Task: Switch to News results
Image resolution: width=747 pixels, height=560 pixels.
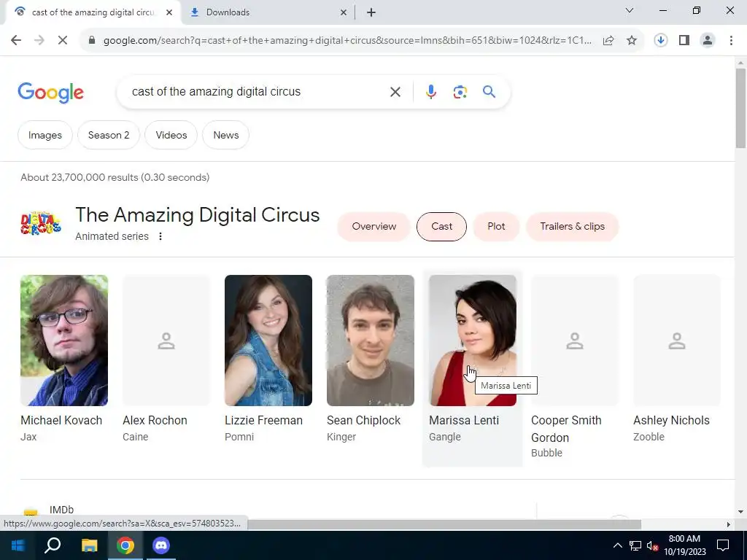Action: (x=226, y=135)
